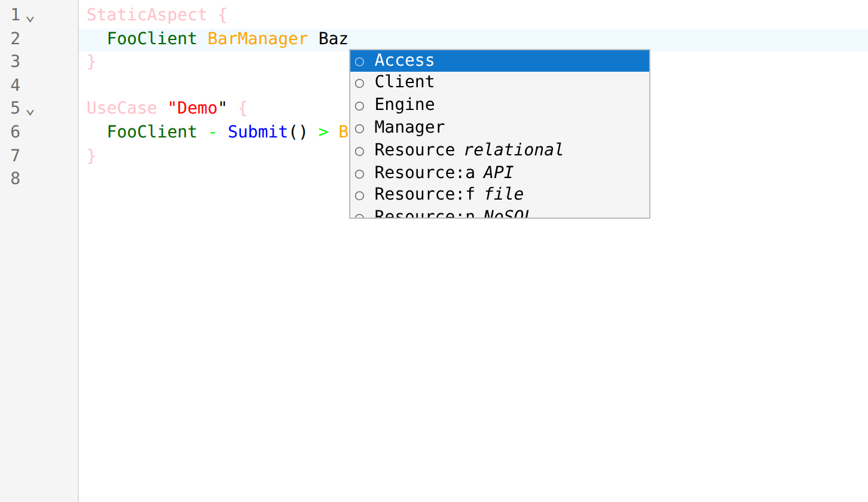
Task: Click line number 2 in the gutter
Action: point(16,38)
